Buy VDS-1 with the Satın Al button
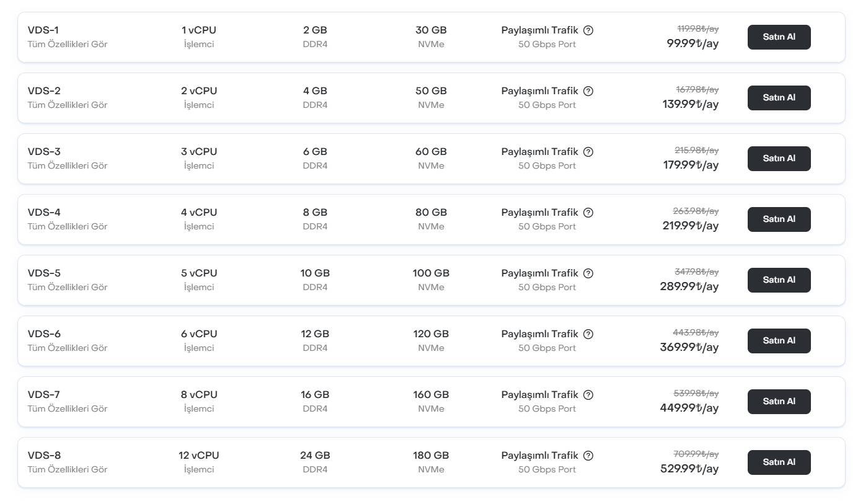 tap(779, 37)
